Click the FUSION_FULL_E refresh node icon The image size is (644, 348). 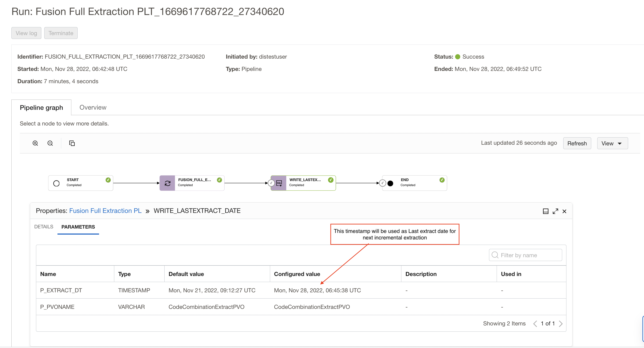pos(167,183)
